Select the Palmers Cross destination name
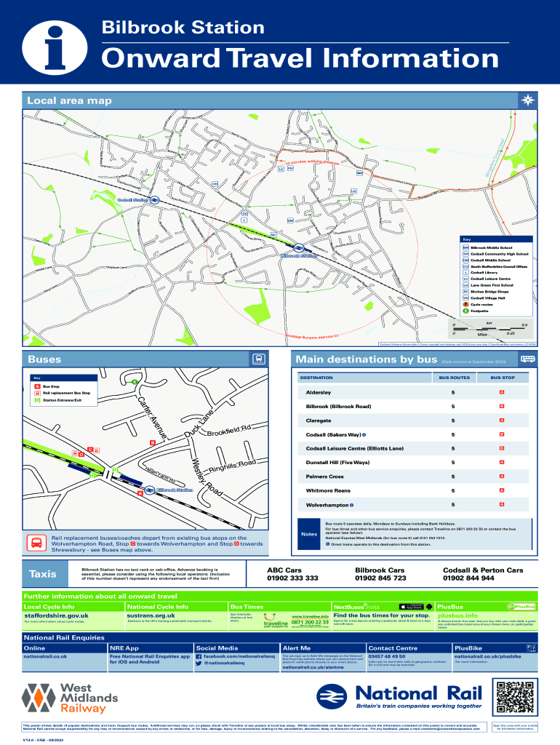 [324, 477]
